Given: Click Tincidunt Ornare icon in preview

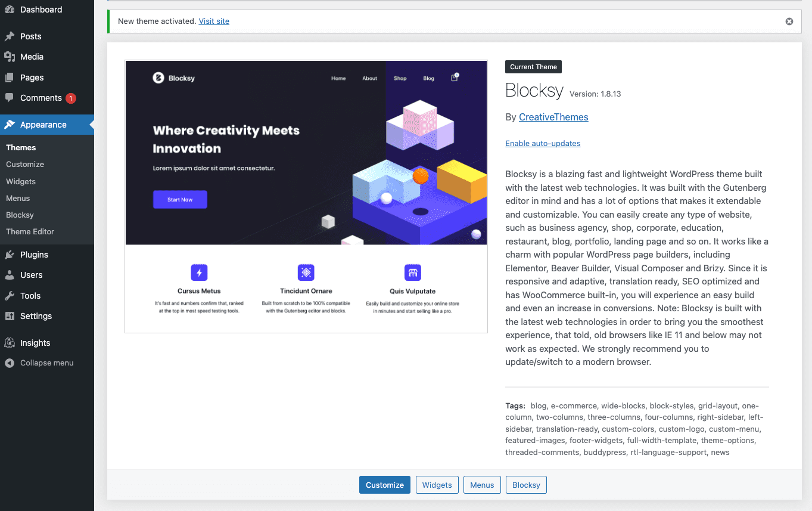Looking at the screenshot, I should (306, 273).
